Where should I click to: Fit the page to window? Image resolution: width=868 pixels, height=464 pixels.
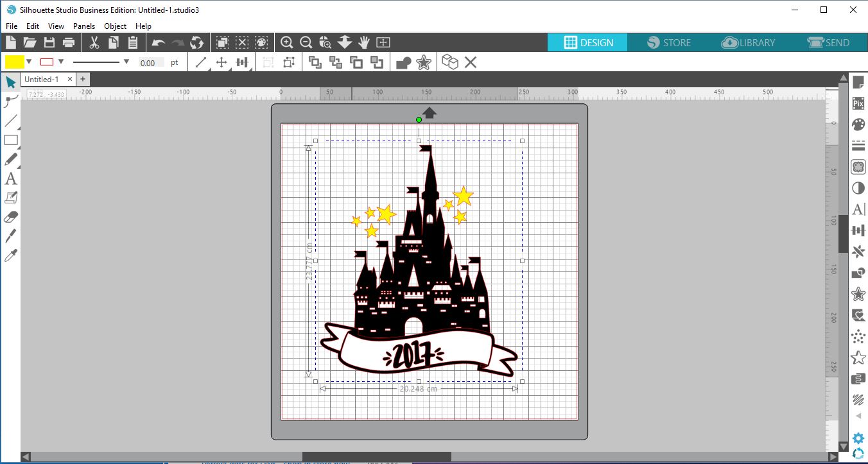point(383,42)
